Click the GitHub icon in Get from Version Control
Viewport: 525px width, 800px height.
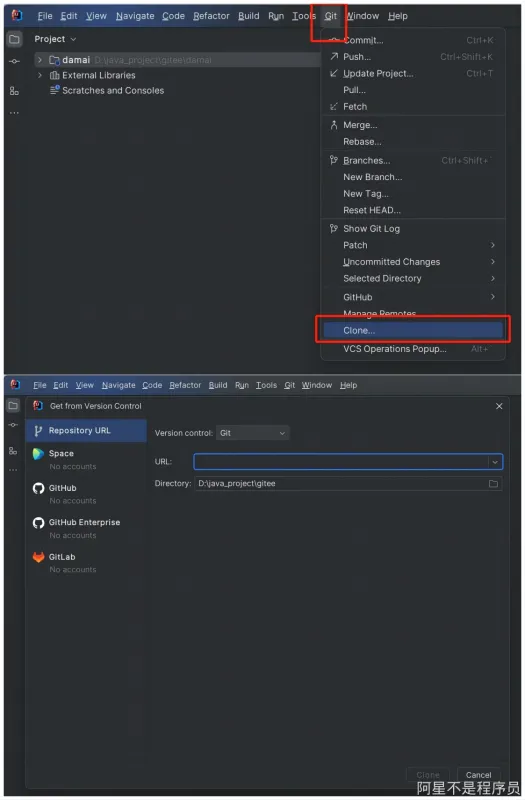pos(38,488)
